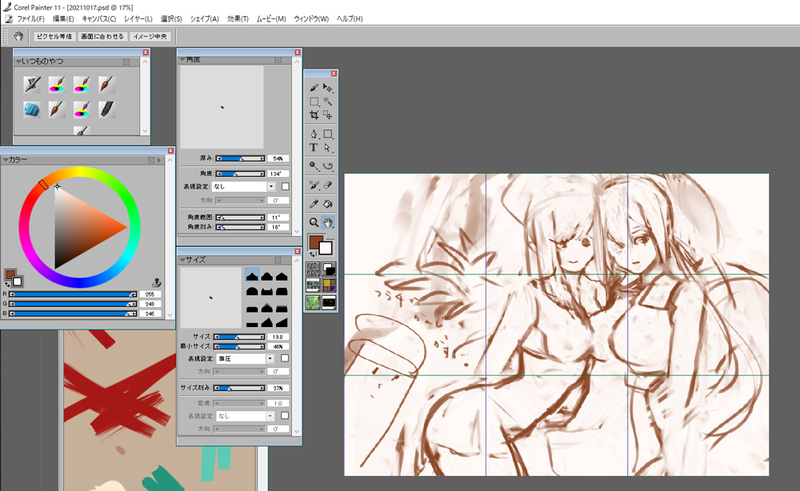Open the Gradient selector in the toolbox

[x=329, y=269]
